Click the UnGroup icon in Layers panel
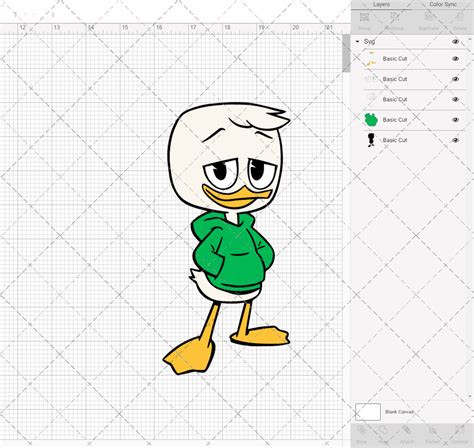Viewport: 474px width, 448px height. (395, 17)
